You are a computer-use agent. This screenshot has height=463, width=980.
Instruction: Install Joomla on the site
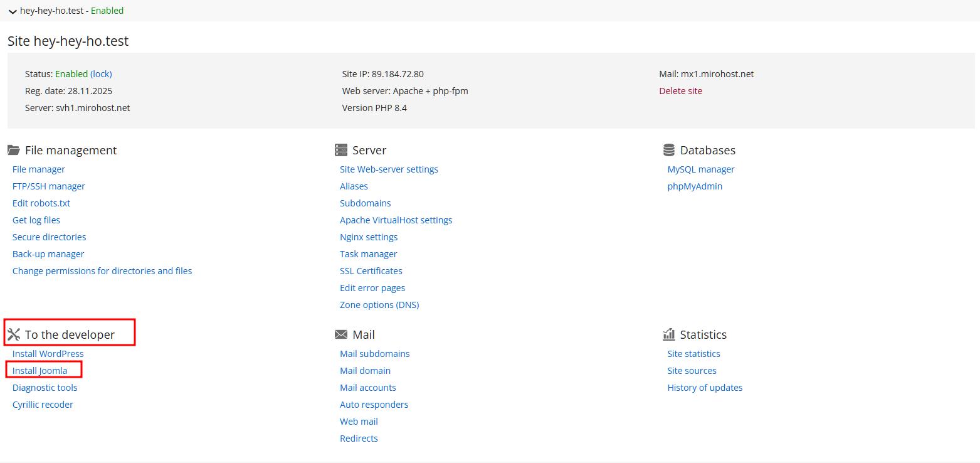click(41, 370)
